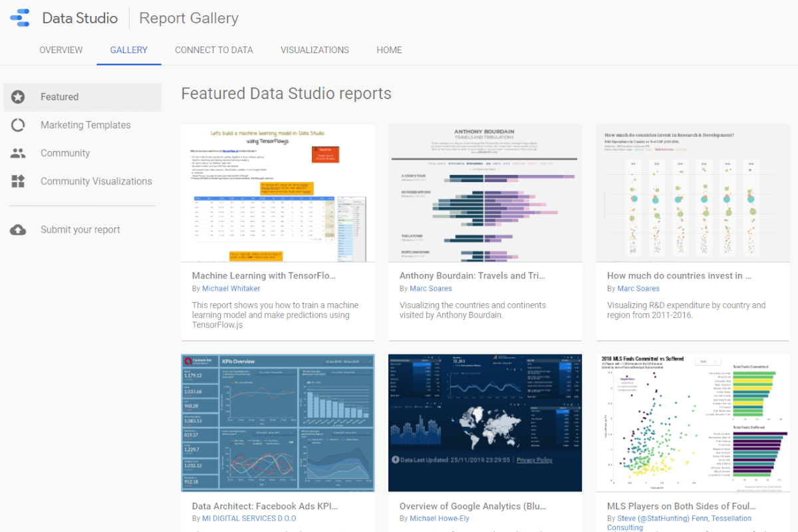Click the Community people icon
The width and height of the screenshot is (798, 532).
click(18, 153)
